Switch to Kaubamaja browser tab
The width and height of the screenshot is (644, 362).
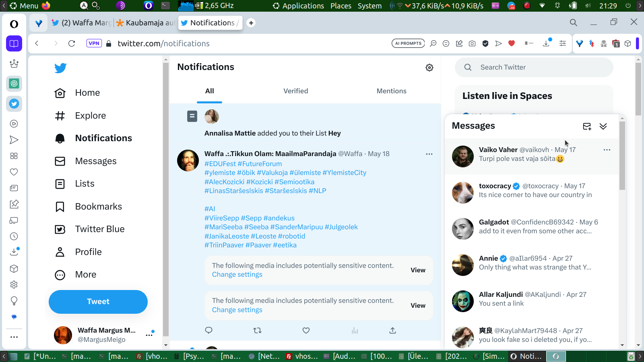[x=146, y=23]
